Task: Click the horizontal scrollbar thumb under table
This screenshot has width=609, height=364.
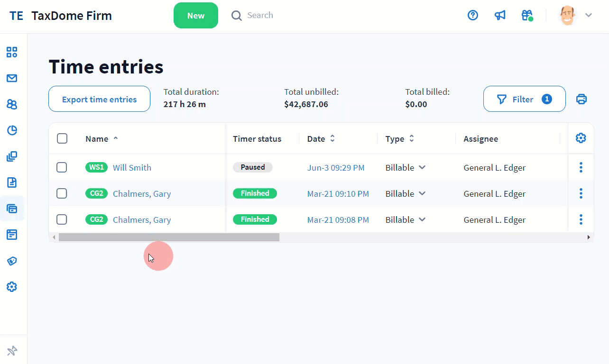Action: click(x=169, y=237)
